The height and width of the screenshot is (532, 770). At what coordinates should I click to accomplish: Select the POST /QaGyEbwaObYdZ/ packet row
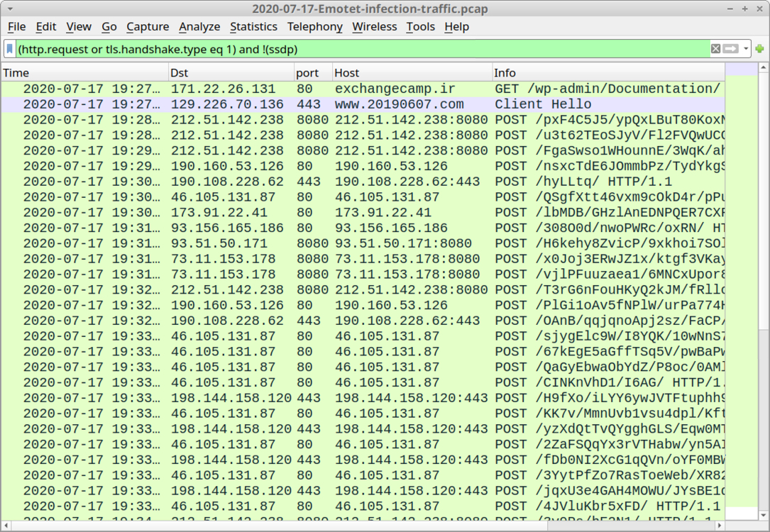(363, 367)
